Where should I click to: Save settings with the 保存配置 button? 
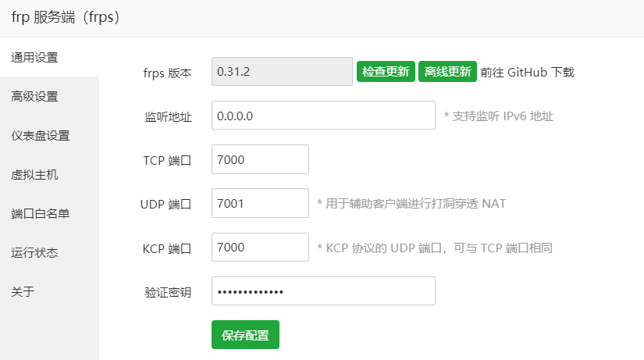tap(245, 335)
